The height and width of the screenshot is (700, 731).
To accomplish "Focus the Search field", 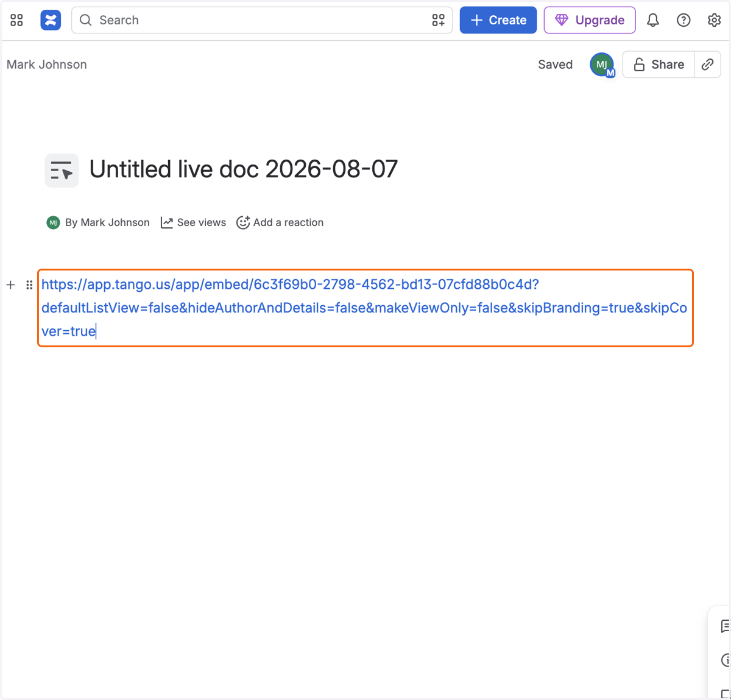I will pos(262,20).
